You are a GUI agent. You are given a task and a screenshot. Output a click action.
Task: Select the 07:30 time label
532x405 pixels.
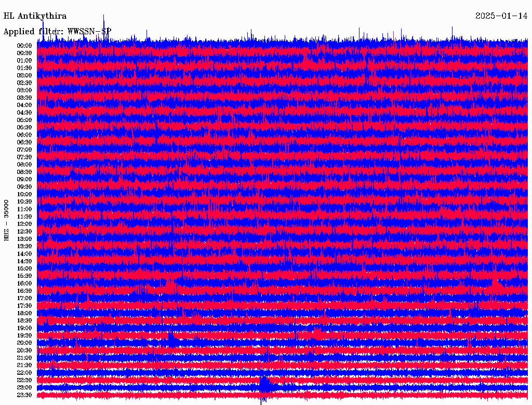pyautogui.click(x=24, y=157)
